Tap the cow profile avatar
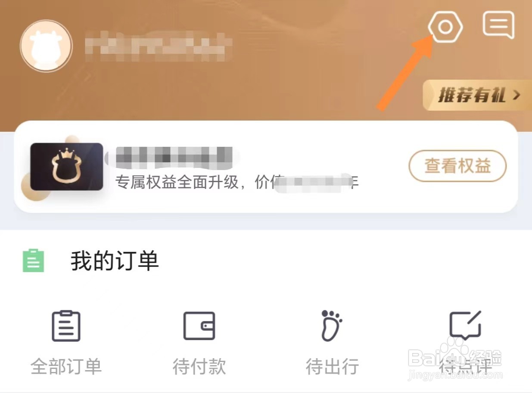The width and height of the screenshot is (532, 393). click(47, 46)
